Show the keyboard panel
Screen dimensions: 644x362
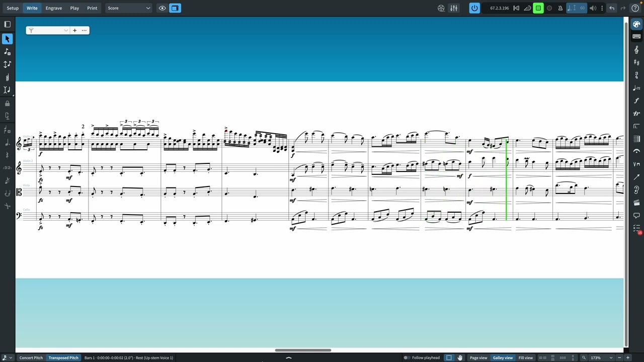tap(636, 36)
